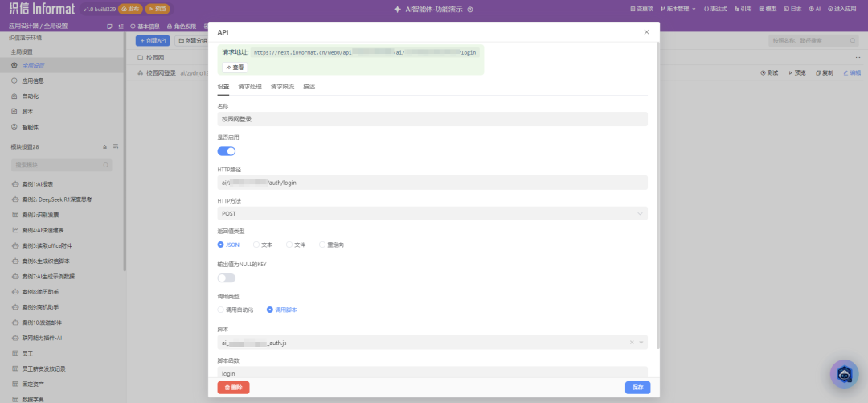Open the AI tool in top bar

815,10
